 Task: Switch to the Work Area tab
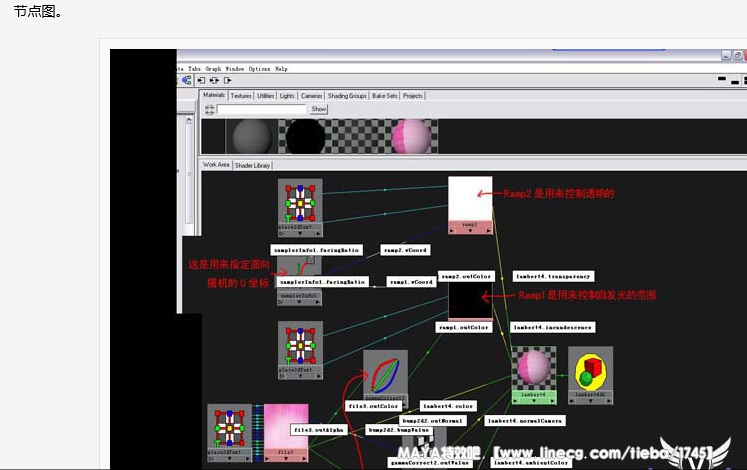tap(216, 165)
